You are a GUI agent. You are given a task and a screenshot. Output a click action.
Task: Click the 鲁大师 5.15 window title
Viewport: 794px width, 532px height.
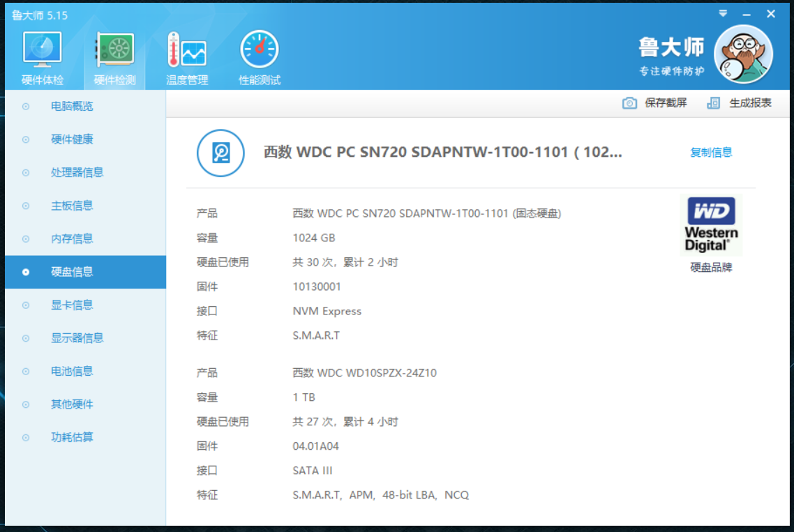(x=40, y=15)
